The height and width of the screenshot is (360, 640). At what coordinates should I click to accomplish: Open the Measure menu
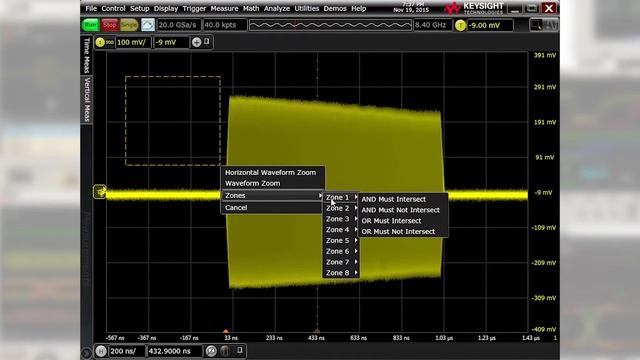(x=224, y=9)
